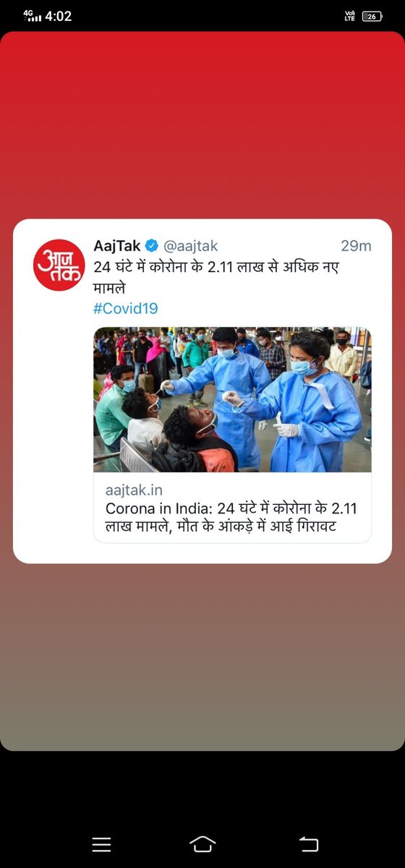Open the 'Corona in India' article headline

pyautogui.click(x=231, y=518)
